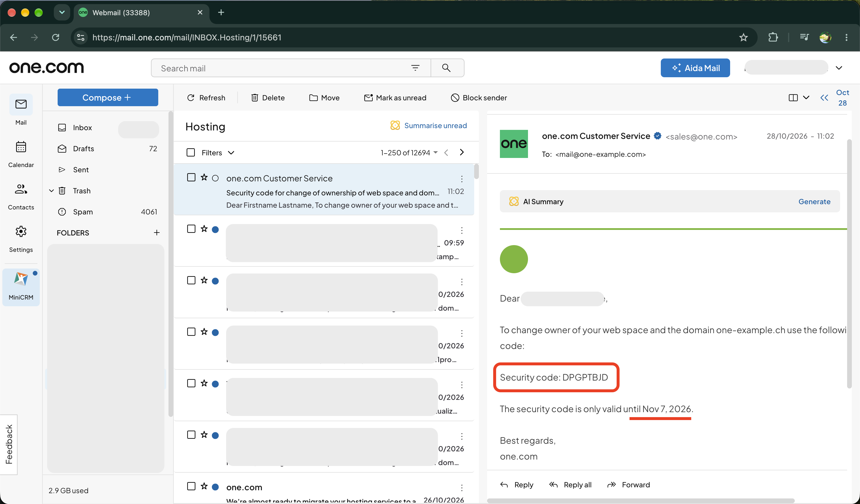Click the one.com logo
Screen dimensions: 860x504
pos(47,68)
